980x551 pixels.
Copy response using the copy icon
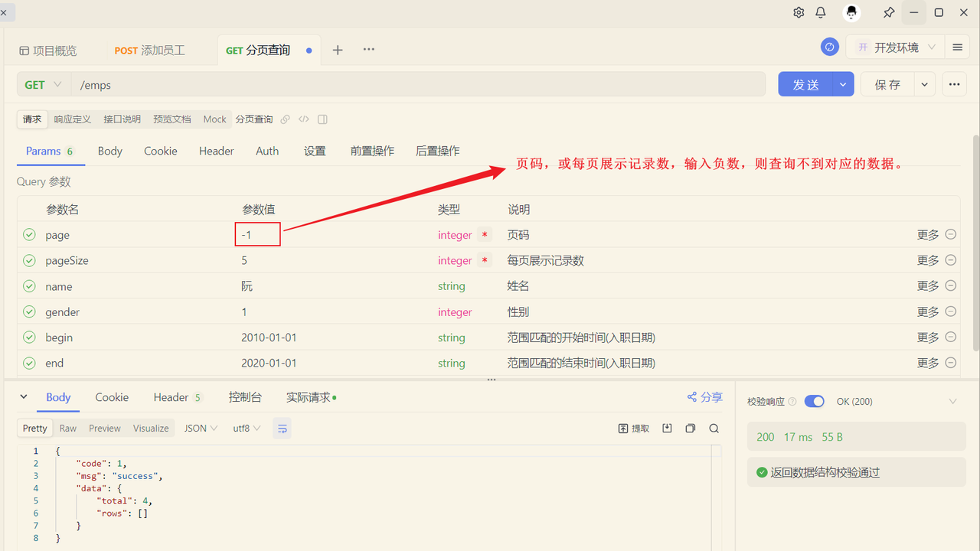[x=691, y=429]
